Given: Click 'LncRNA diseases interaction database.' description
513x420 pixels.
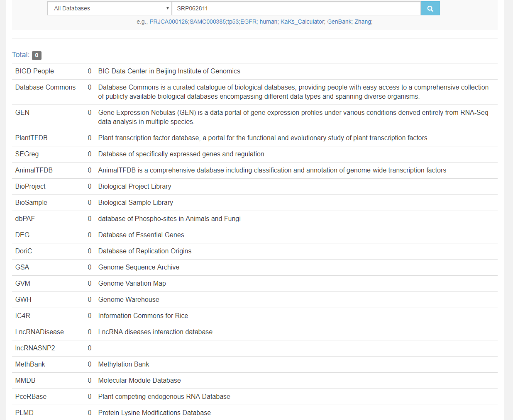Looking at the screenshot, I should [x=156, y=332].
